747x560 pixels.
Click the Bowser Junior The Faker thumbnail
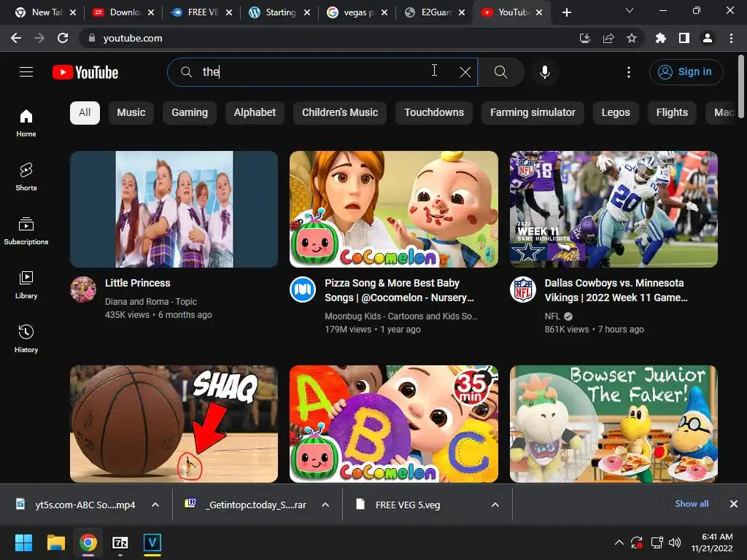614,424
